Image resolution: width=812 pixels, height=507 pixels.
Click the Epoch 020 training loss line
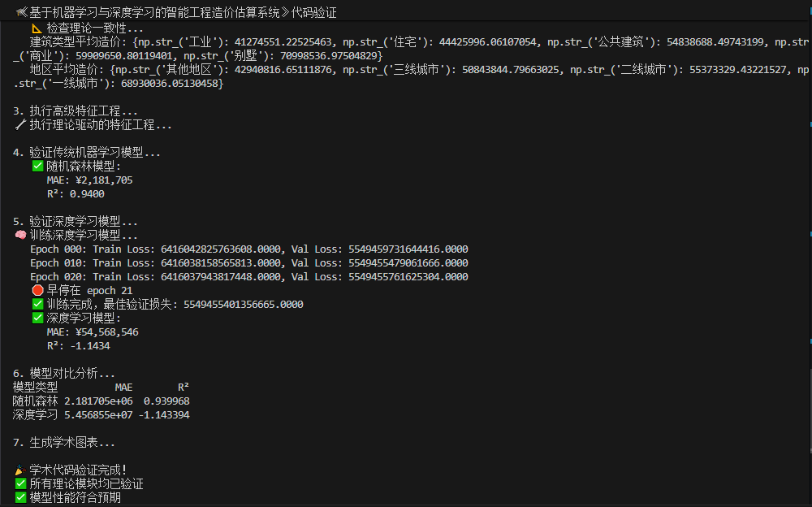point(248,276)
